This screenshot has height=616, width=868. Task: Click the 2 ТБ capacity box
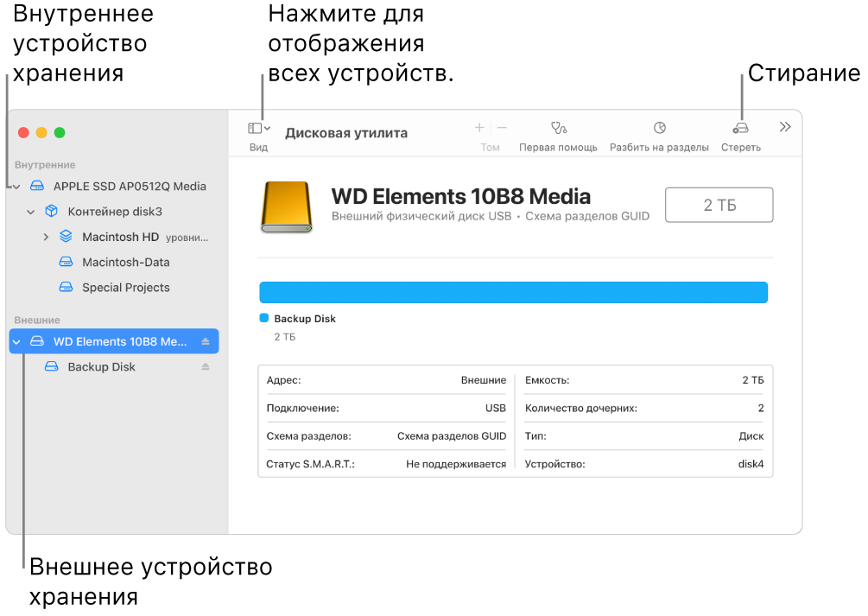(x=719, y=205)
